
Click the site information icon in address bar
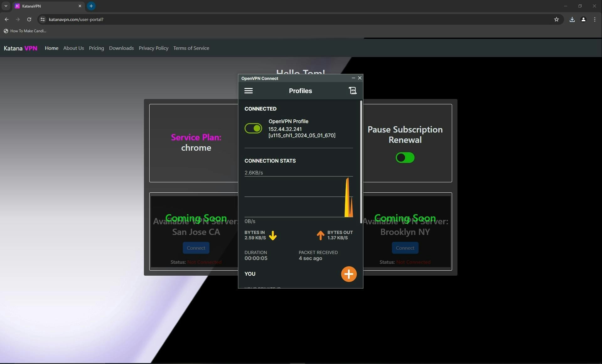[43, 19]
